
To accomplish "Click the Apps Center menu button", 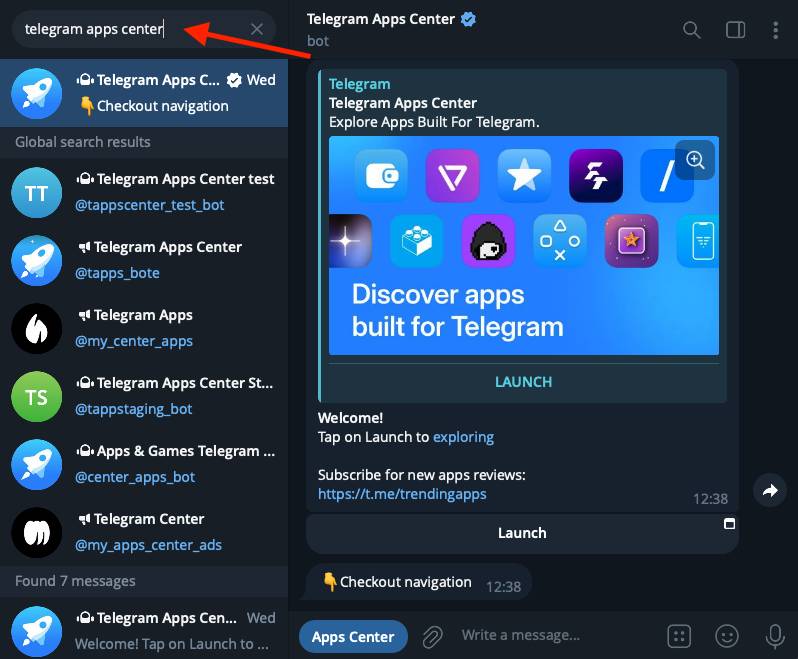I will pyautogui.click(x=353, y=637).
